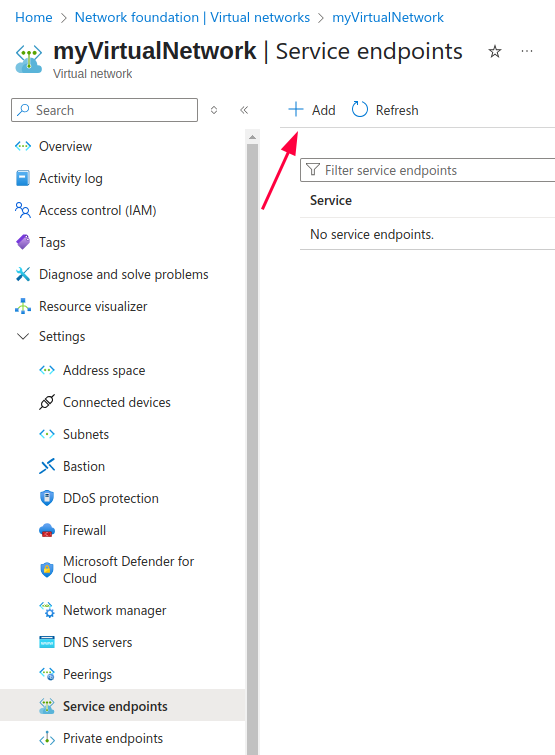
Task: Go to Home breadcrumb link
Action: [34, 17]
